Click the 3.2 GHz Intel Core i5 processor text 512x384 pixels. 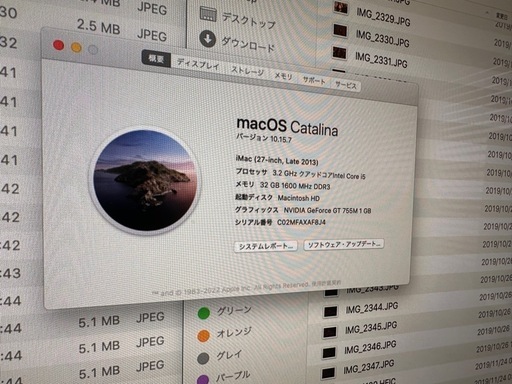coord(319,174)
